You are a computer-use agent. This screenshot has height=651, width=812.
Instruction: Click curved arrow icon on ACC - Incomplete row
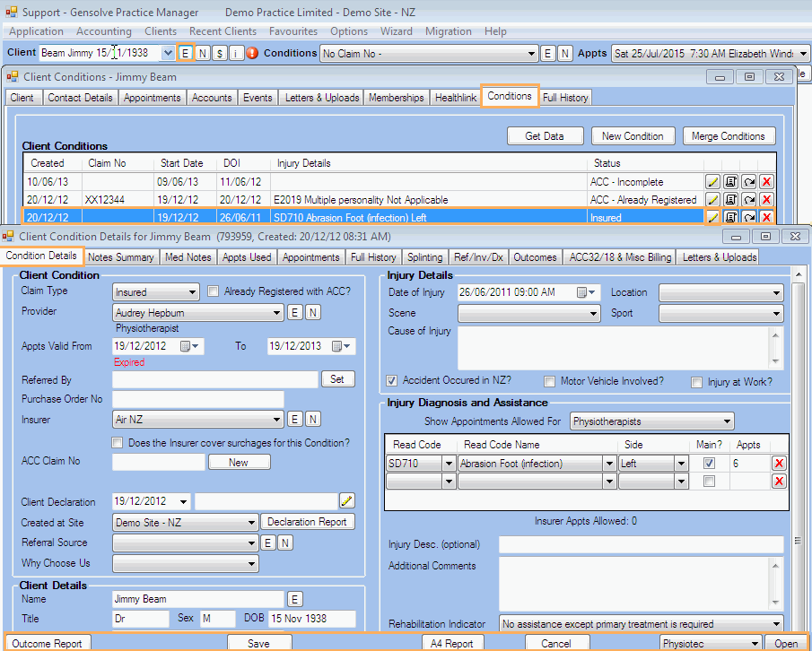tap(749, 182)
